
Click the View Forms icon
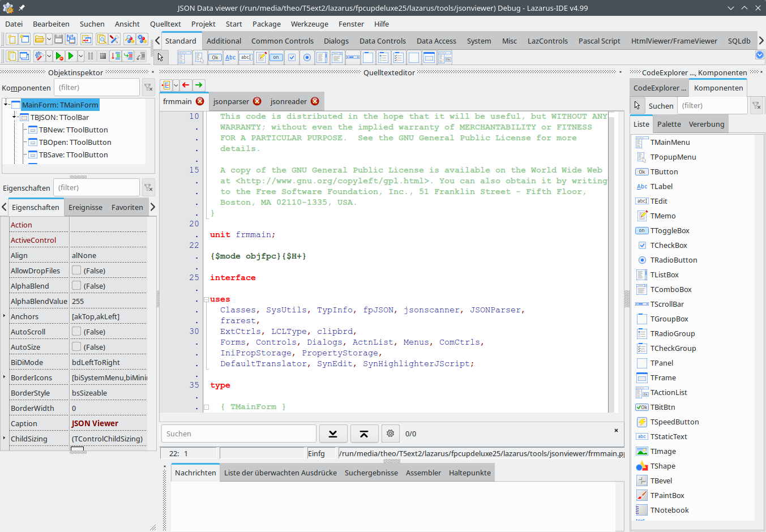(x=24, y=56)
